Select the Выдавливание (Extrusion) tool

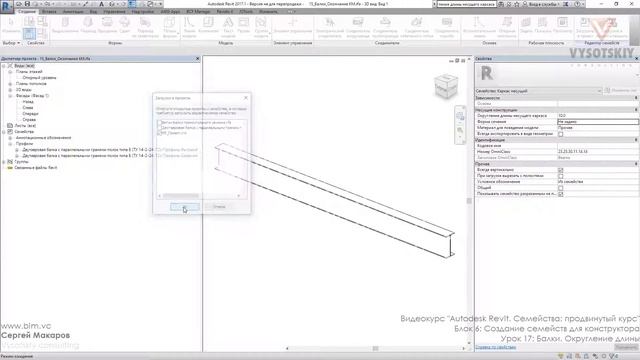pos(65,25)
